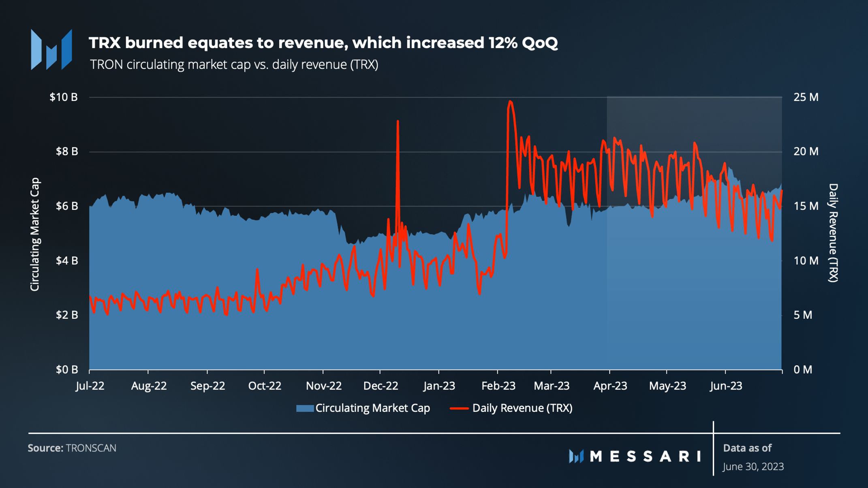868x488 pixels.
Task: Click the Source: TRONSCAN text
Action: 72,448
